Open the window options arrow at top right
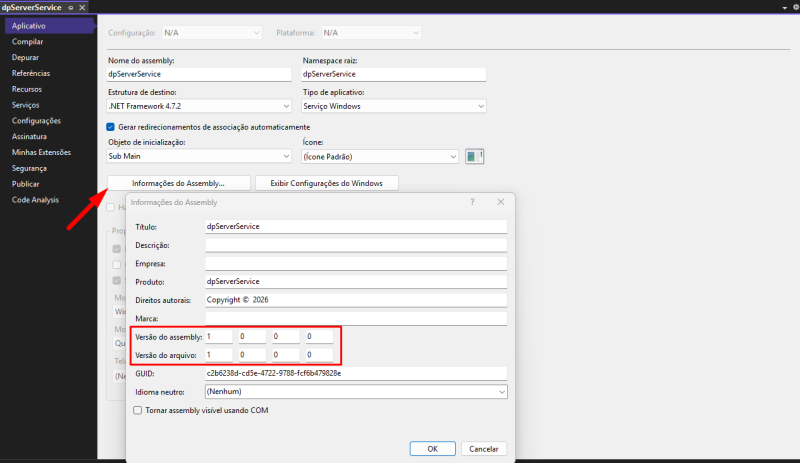Image resolution: width=800 pixels, height=463 pixels. 785,8
